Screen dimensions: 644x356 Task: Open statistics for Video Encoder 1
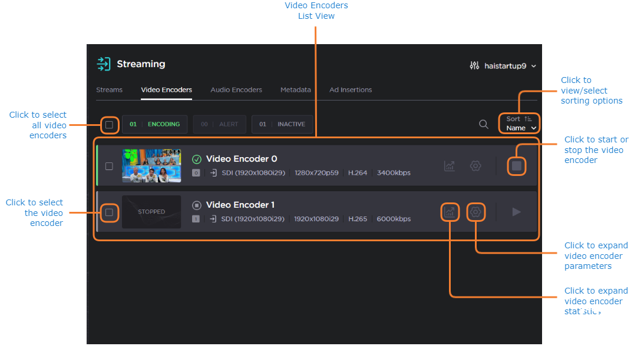click(x=450, y=212)
